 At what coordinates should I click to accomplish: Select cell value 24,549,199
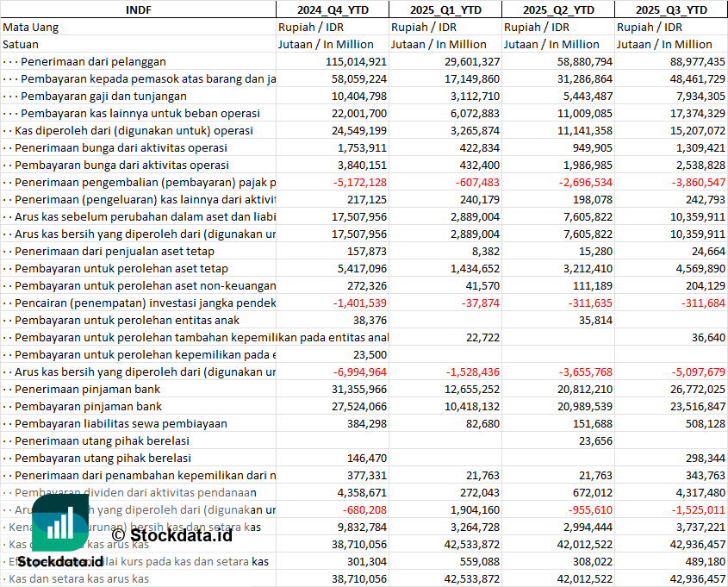click(359, 130)
